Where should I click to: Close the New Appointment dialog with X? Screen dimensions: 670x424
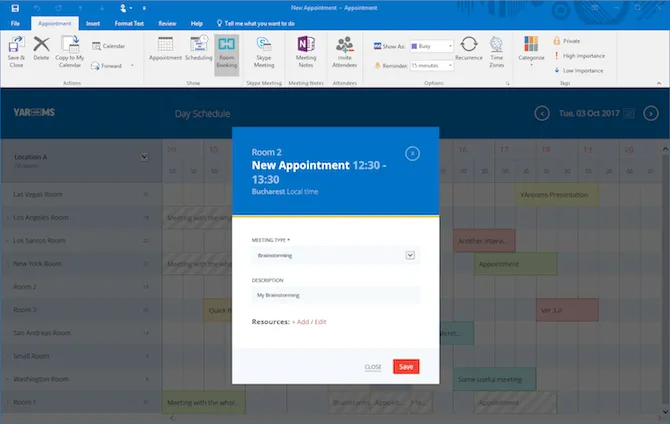coord(412,153)
